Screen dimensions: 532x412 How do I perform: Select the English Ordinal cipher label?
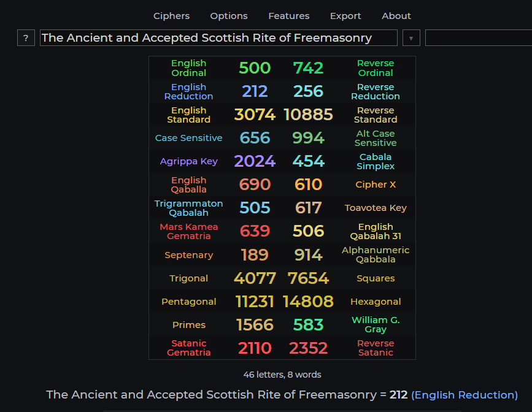coord(188,68)
